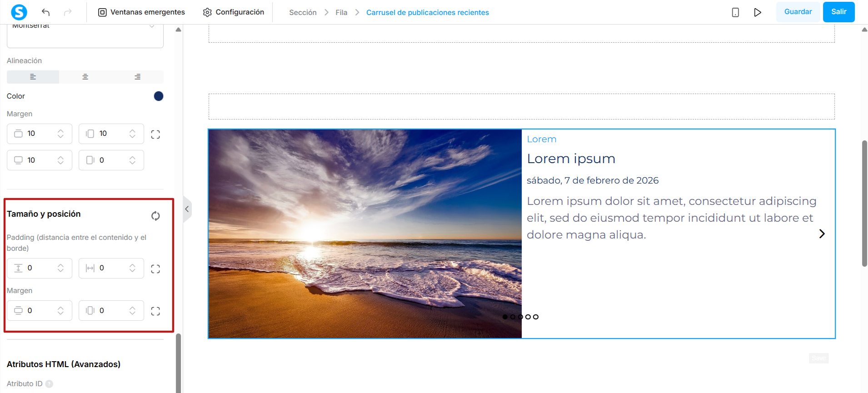The width and height of the screenshot is (868, 393).
Task: Select the last carousel dot indicator
Action: 536,317
